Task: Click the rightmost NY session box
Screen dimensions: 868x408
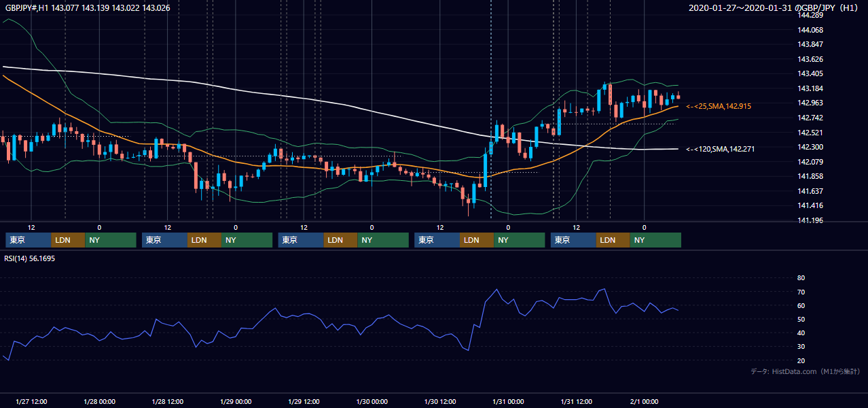Action: 656,240
